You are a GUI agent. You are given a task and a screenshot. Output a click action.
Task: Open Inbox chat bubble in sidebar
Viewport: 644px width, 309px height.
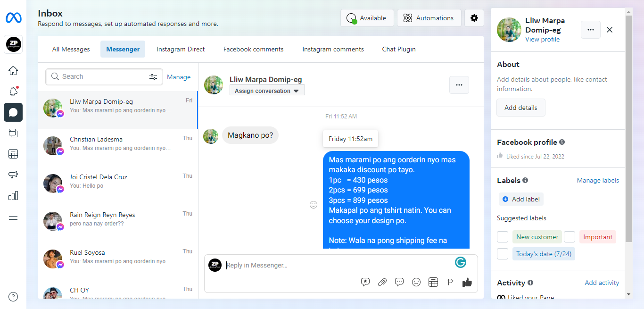pyautogui.click(x=13, y=112)
